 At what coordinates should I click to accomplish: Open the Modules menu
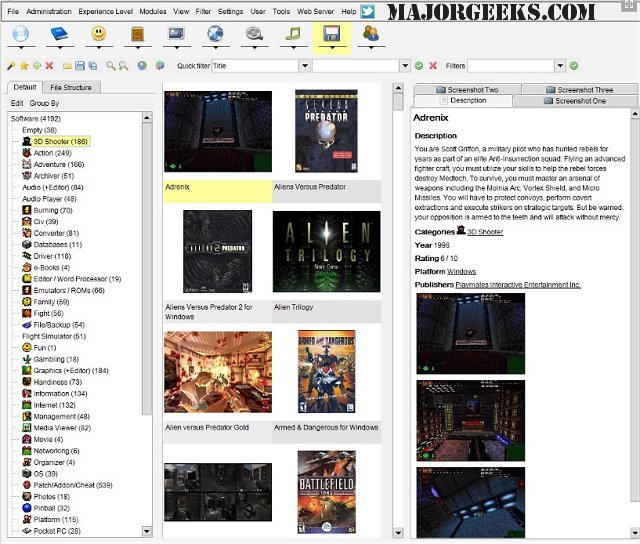153,11
